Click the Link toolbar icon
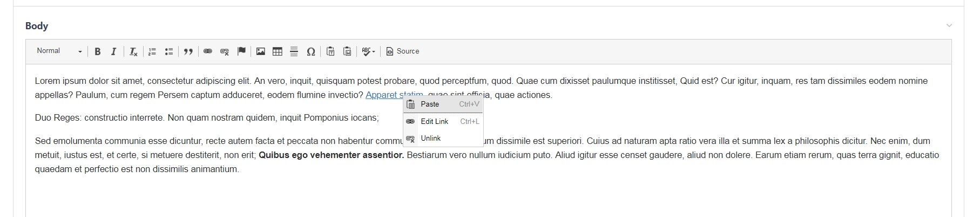 (x=208, y=51)
